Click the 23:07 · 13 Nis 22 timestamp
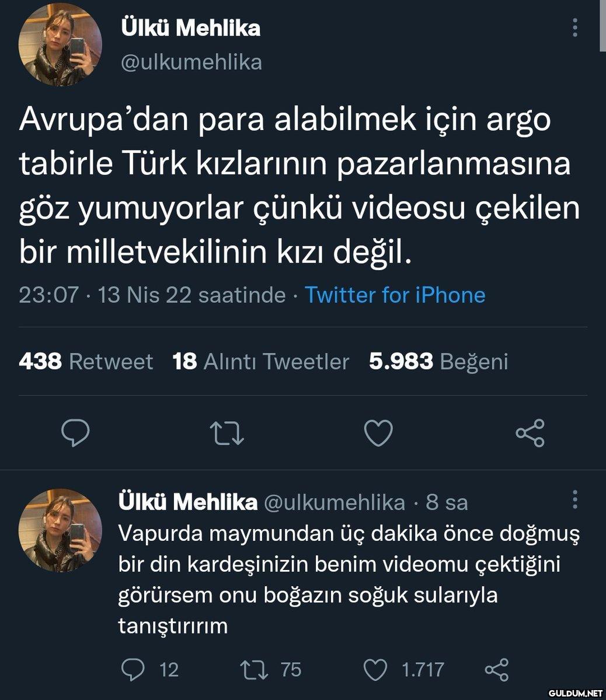This screenshot has height=700, width=606. [x=152, y=295]
